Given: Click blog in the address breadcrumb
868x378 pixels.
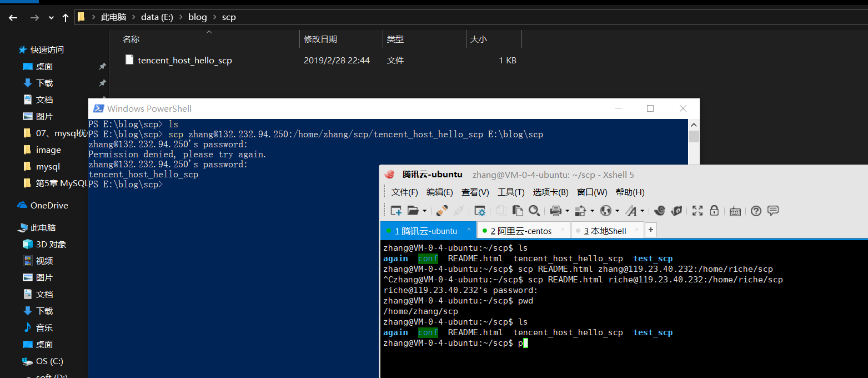Looking at the screenshot, I should (198, 17).
